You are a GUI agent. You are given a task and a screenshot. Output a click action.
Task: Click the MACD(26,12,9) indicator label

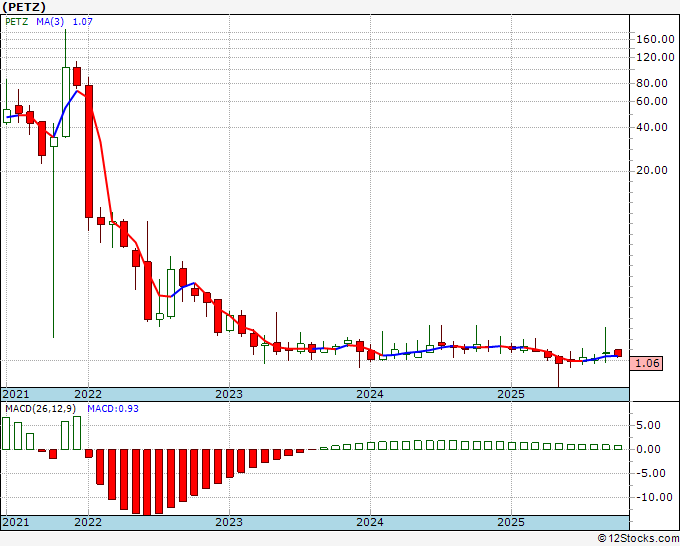click(x=41, y=409)
